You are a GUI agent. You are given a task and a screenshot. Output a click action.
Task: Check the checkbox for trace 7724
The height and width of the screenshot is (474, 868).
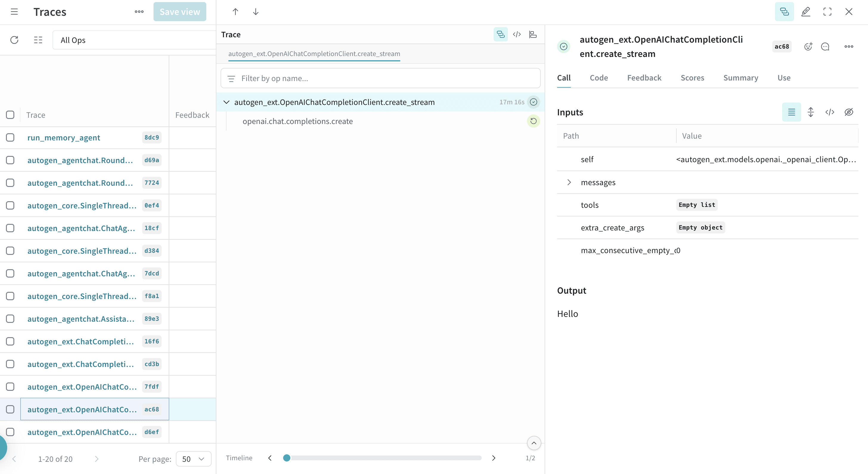click(10, 182)
